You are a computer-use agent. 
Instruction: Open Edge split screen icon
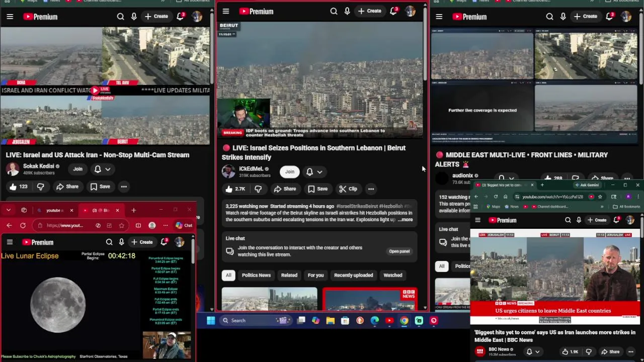(x=138, y=225)
